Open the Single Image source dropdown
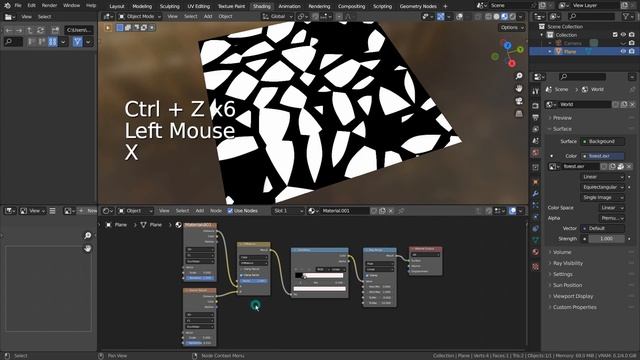 602,198
